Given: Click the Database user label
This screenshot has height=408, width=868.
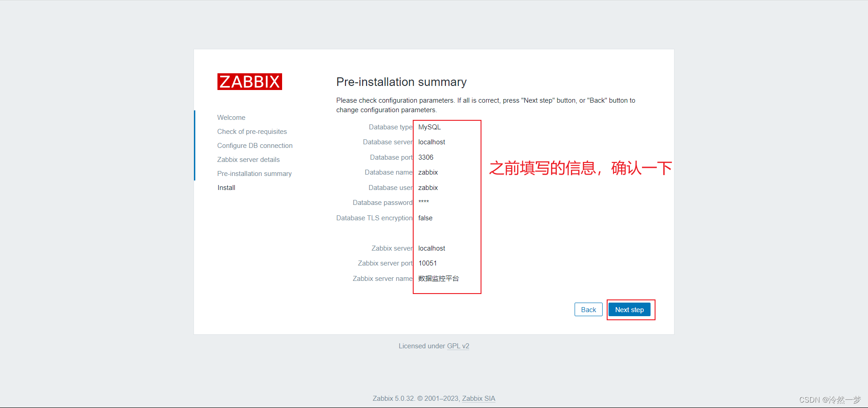Looking at the screenshot, I should [x=390, y=188].
